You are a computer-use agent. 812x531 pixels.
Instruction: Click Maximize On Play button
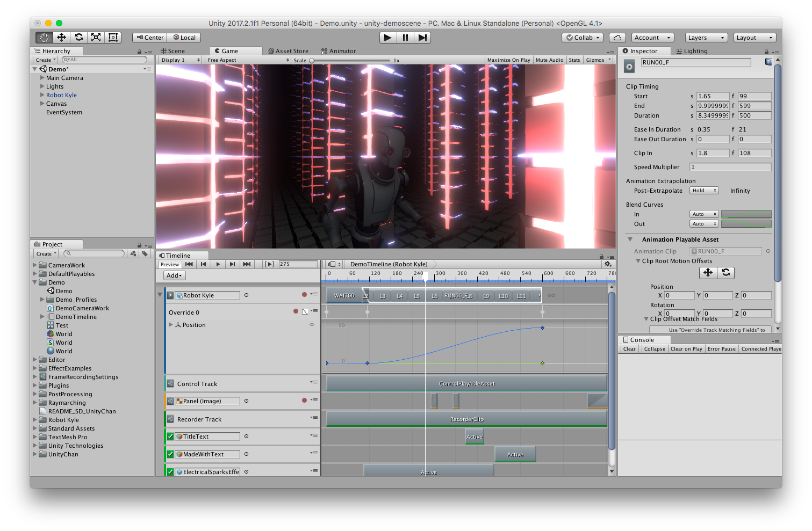tap(508, 60)
